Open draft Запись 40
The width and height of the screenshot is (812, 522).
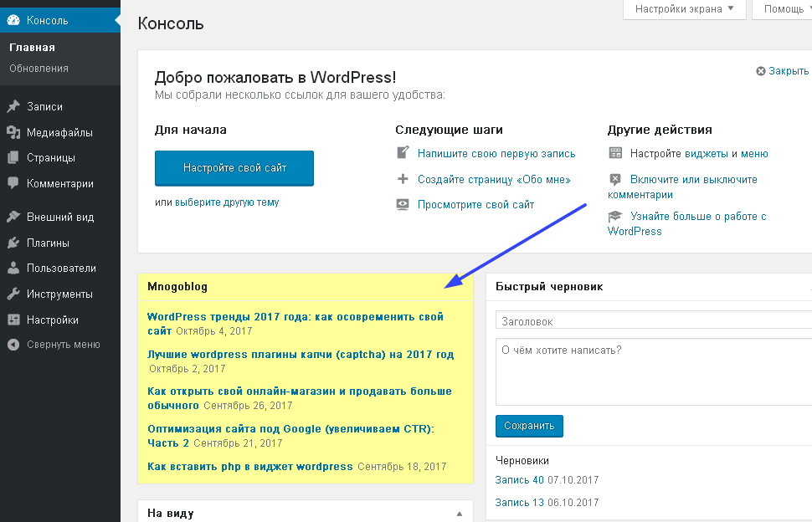pos(519,480)
